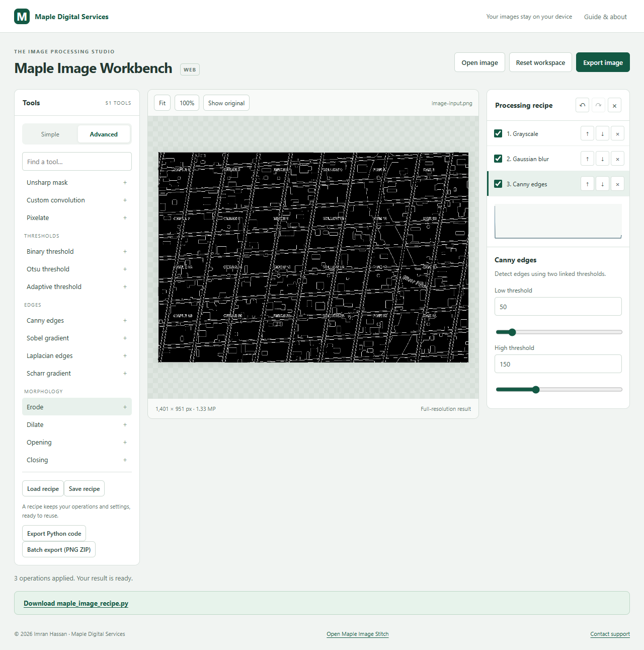Click Export Python code
The width and height of the screenshot is (644, 650).
point(54,533)
